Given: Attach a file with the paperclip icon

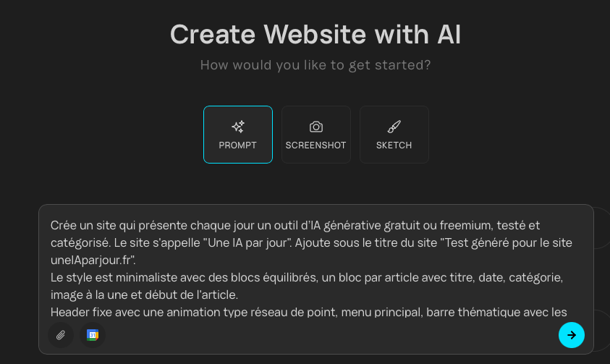Looking at the screenshot, I should [61, 335].
